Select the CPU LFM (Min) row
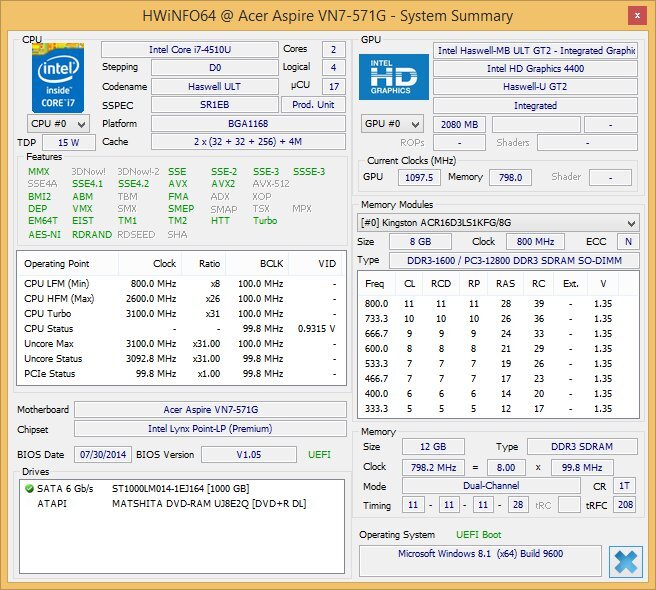 click(181, 284)
